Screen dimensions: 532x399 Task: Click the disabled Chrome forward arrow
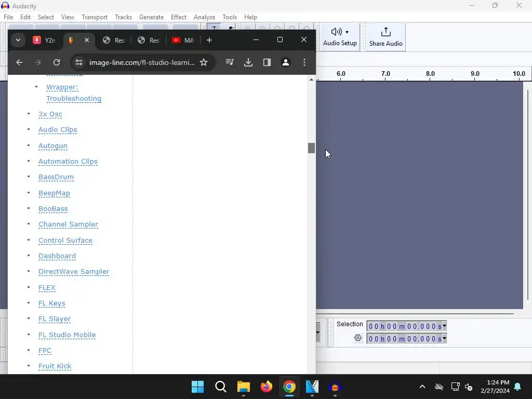37,62
